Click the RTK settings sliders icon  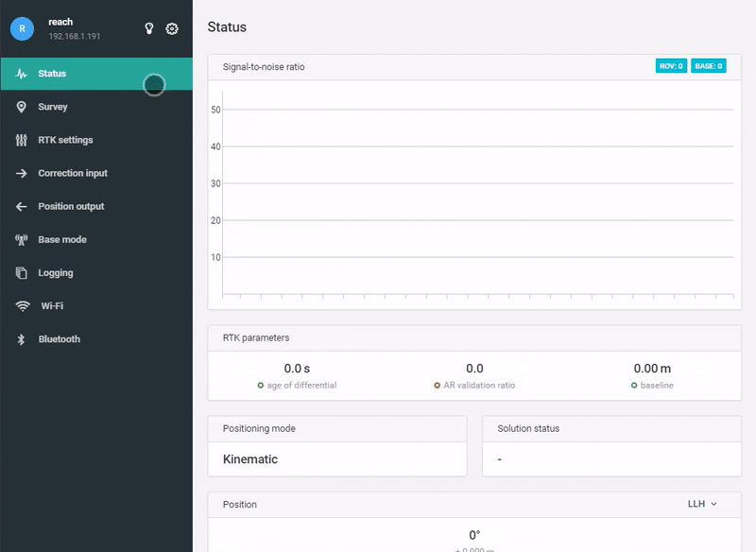click(x=21, y=140)
